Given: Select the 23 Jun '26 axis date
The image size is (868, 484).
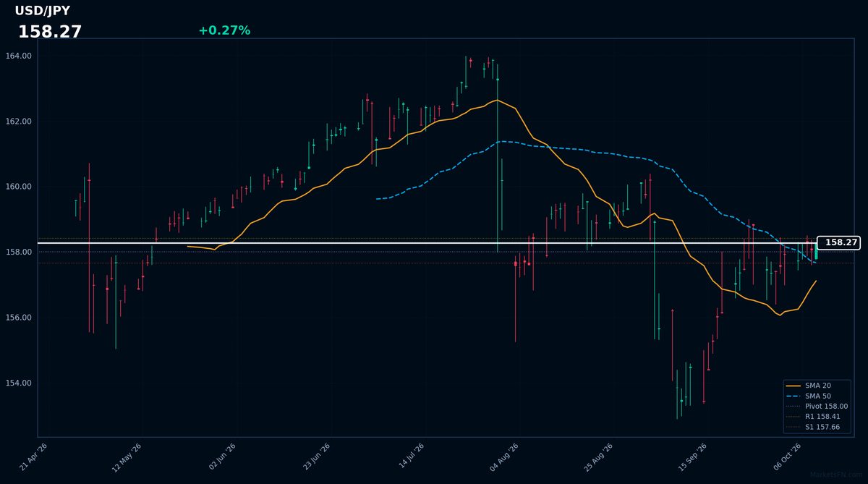Looking at the screenshot, I should (x=317, y=457).
